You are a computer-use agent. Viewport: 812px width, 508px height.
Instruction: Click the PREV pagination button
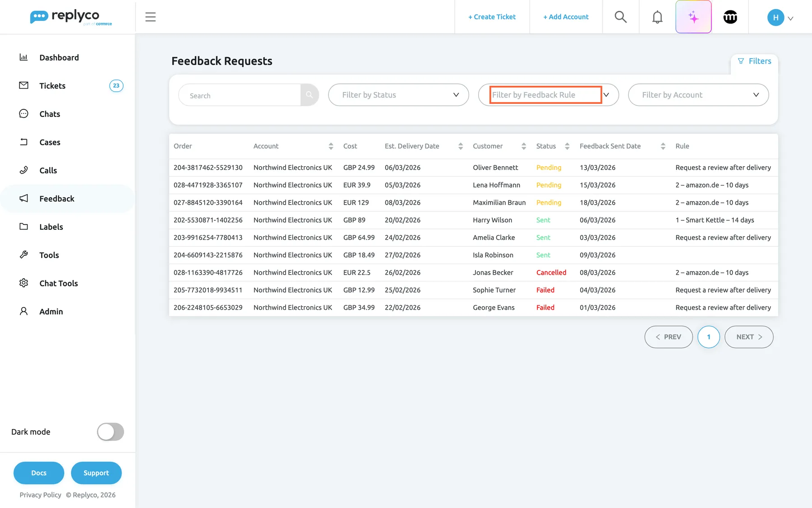[x=669, y=337]
